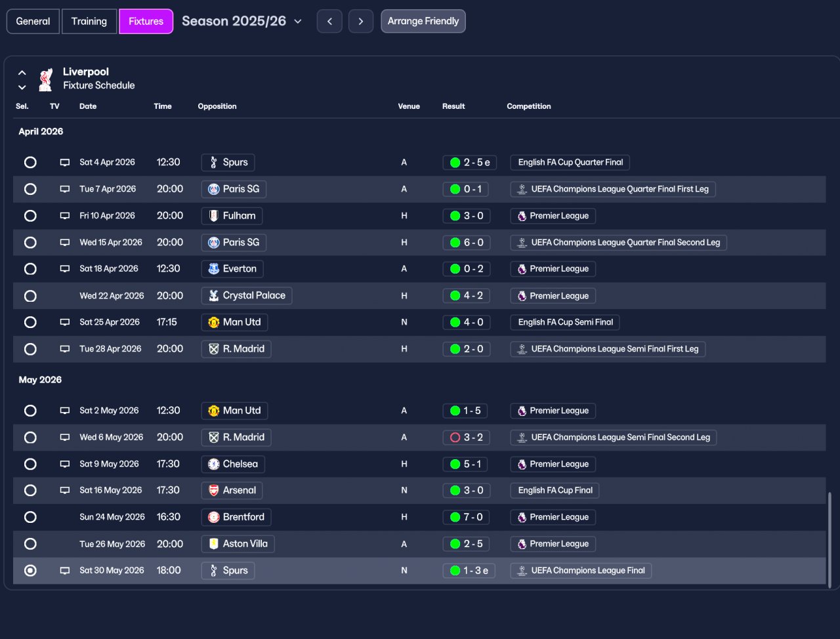The width and height of the screenshot is (840, 639).
Task: Select the radio button for Sat 4 Apr Spurs match
Action: (30, 162)
